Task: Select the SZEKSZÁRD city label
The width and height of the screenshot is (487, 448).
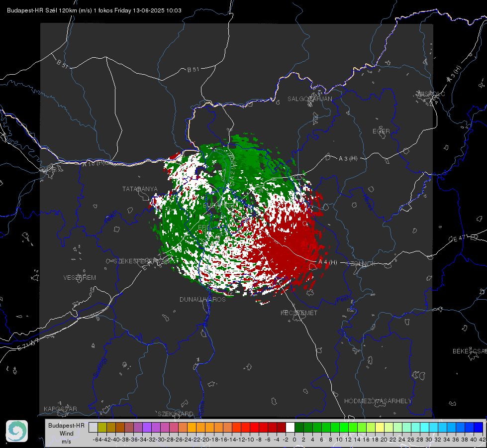Action: pyautogui.click(x=176, y=414)
